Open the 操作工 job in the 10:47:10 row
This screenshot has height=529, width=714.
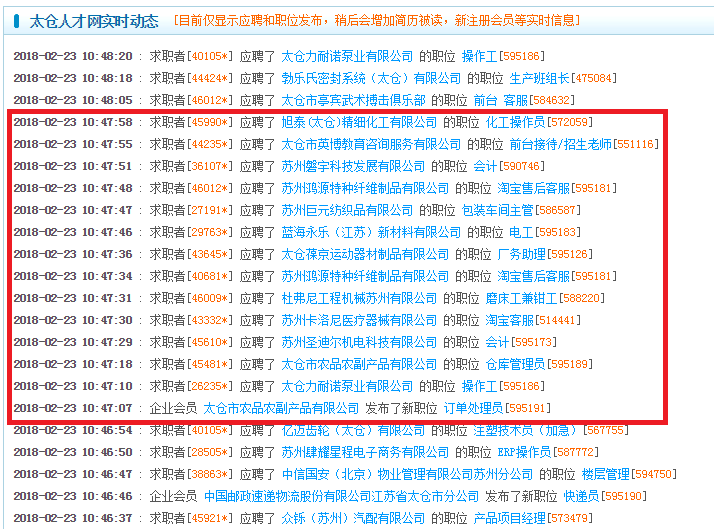(479, 386)
